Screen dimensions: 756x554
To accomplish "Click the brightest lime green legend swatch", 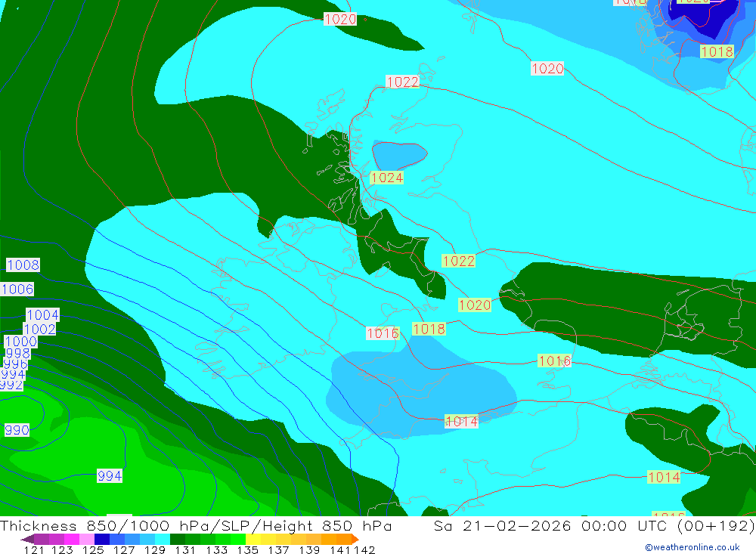I will (238, 539).
